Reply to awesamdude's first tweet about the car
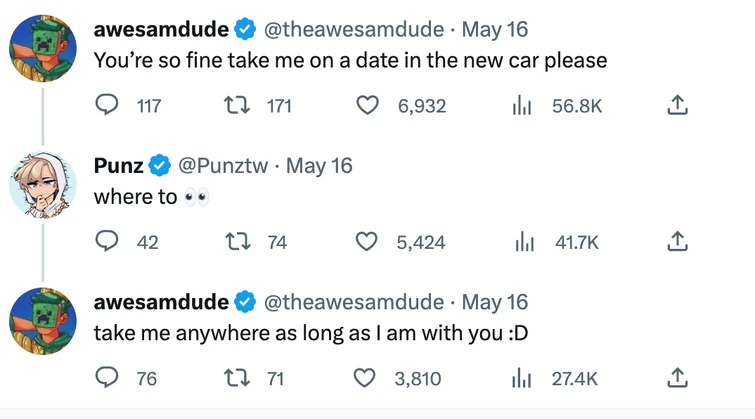 coord(106,105)
